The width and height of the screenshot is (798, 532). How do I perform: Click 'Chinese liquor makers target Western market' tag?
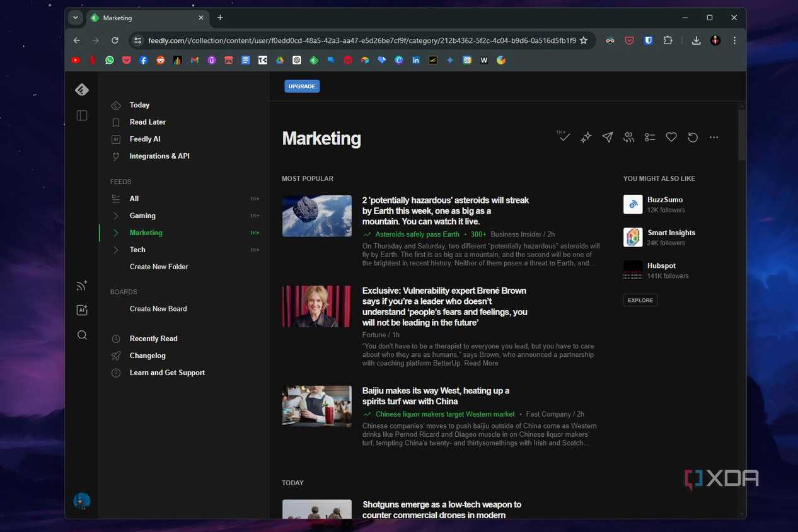coord(445,414)
